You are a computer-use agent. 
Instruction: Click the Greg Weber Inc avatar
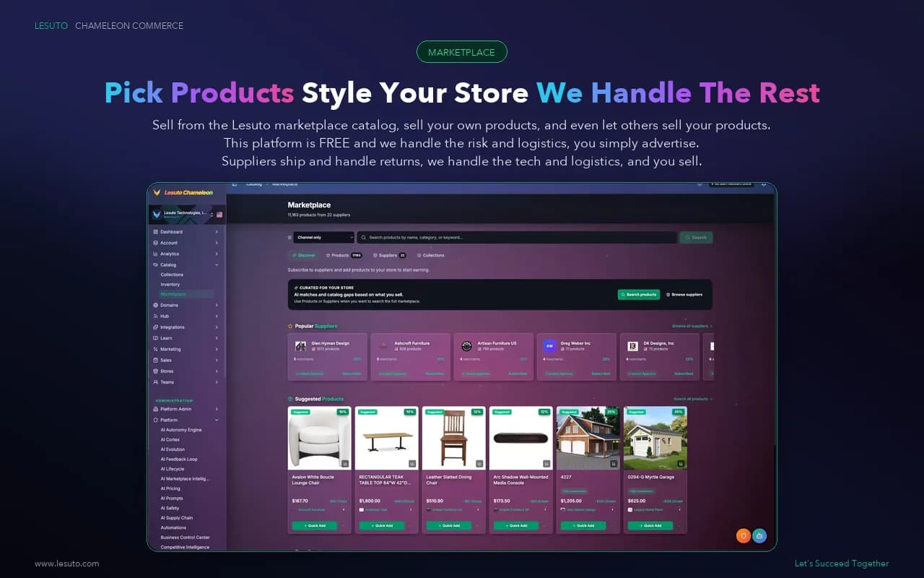click(550, 346)
